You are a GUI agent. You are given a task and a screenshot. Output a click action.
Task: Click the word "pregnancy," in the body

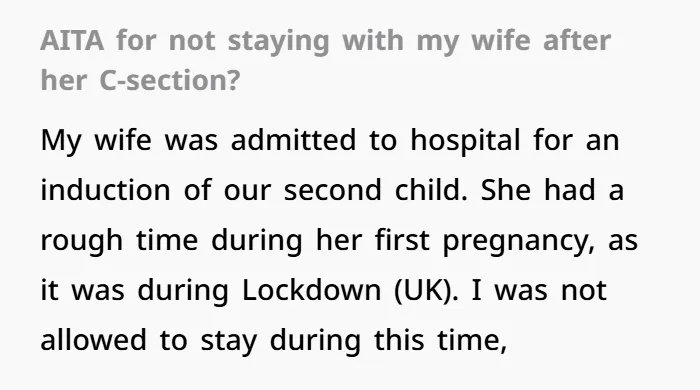[519, 241]
